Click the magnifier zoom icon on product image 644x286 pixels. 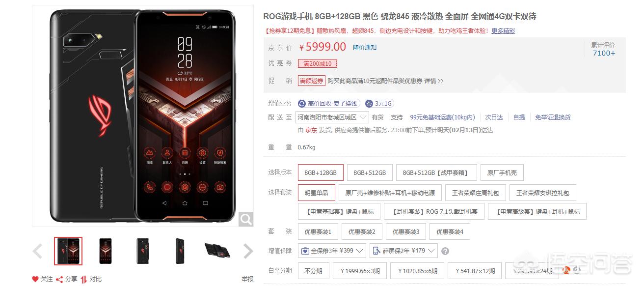click(246, 219)
